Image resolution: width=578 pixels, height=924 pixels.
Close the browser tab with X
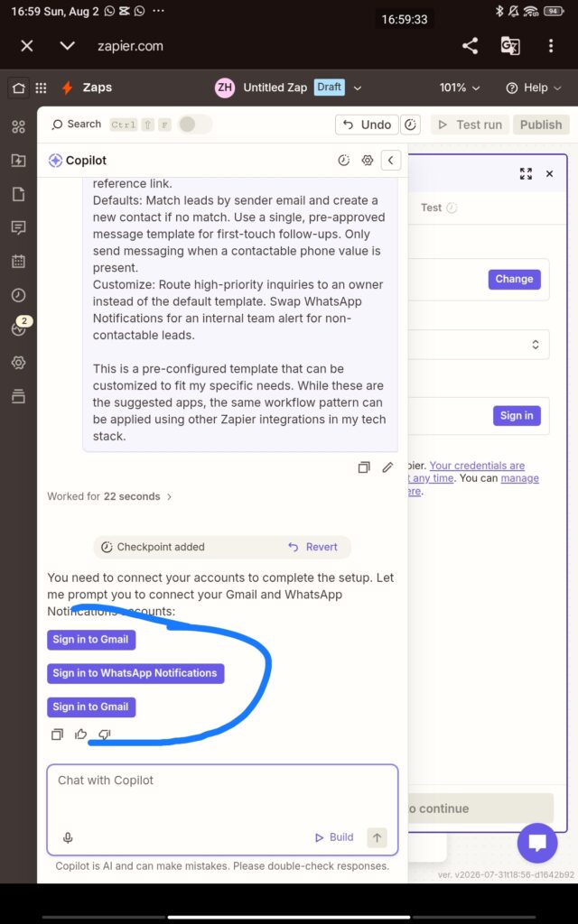click(x=27, y=46)
